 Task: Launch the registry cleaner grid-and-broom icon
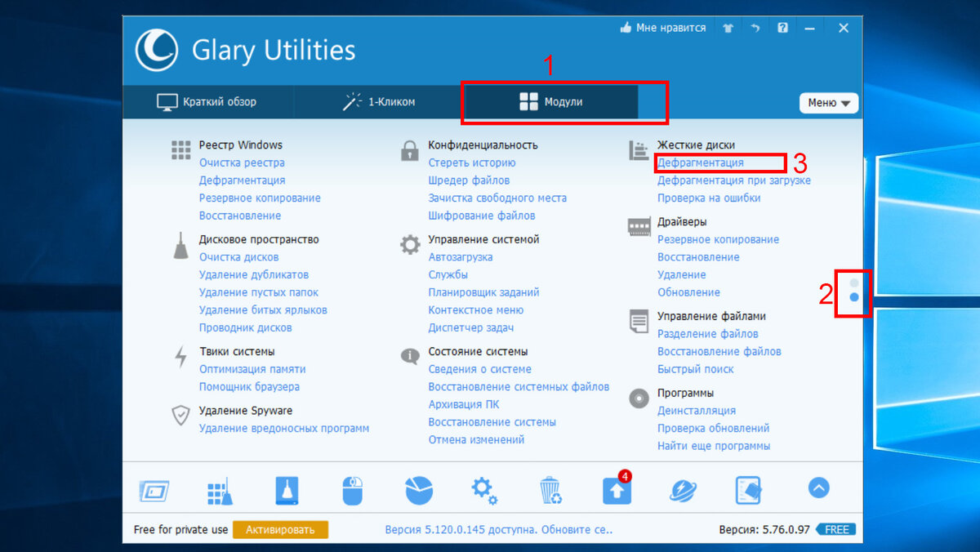pyautogui.click(x=220, y=490)
